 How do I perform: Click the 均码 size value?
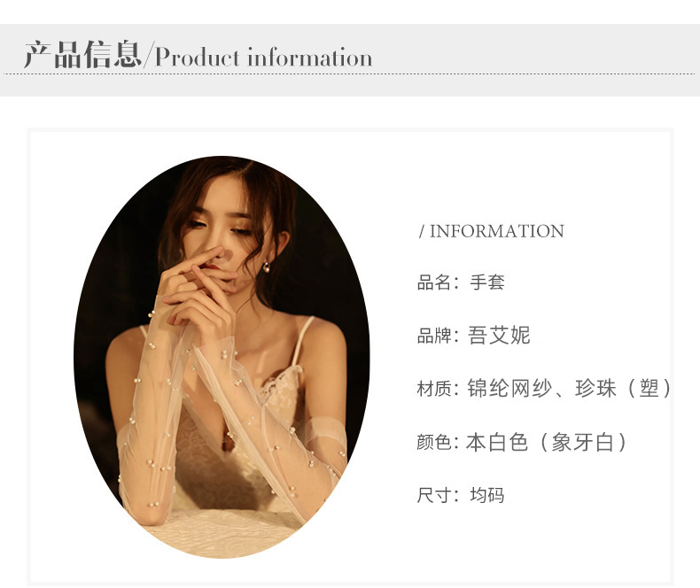(x=487, y=495)
